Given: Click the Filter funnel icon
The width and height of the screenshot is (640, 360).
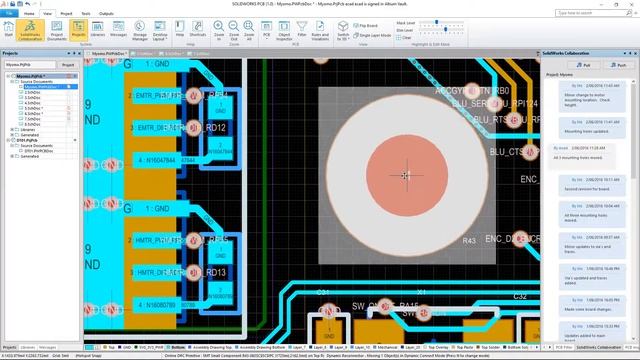Looking at the screenshot, I should [x=302, y=29].
